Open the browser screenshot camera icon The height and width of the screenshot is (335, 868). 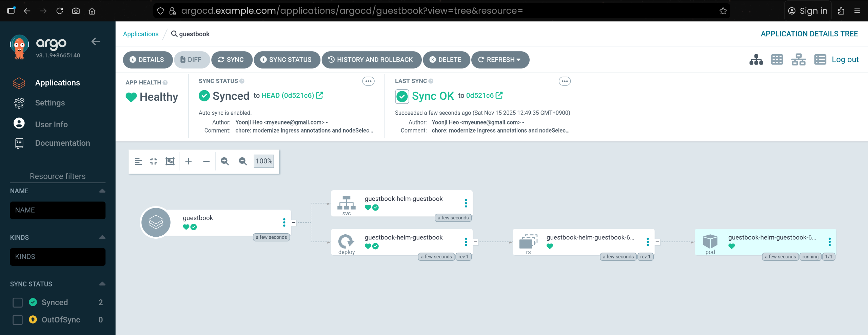pos(76,11)
